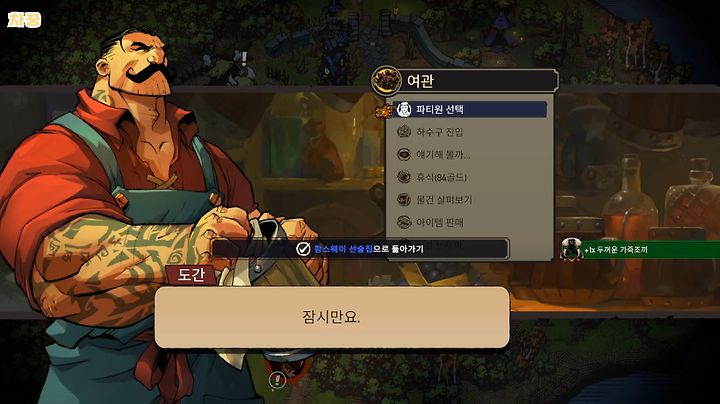Click the checkmark confirm icon
This screenshot has height=404, width=720.
tap(303, 249)
